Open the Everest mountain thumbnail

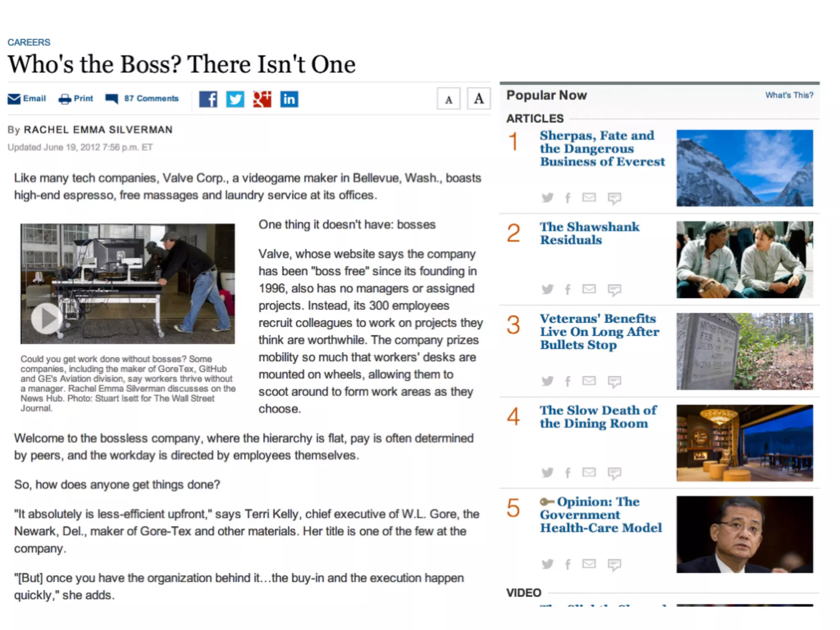tap(744, 168)
